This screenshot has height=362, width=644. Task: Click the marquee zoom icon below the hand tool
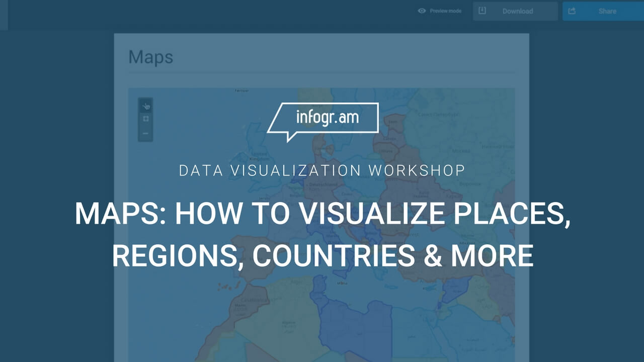click(x=146, y=119)
